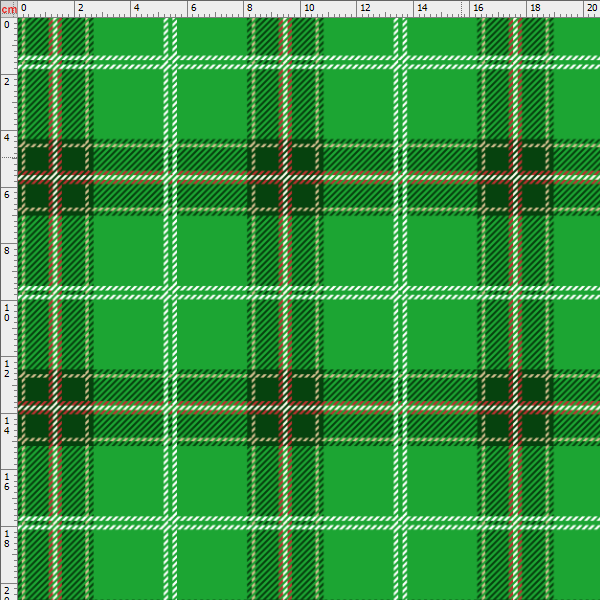Click the '18' label on the vertical ruler
This screenshot has height=600, width=600.
7,538
